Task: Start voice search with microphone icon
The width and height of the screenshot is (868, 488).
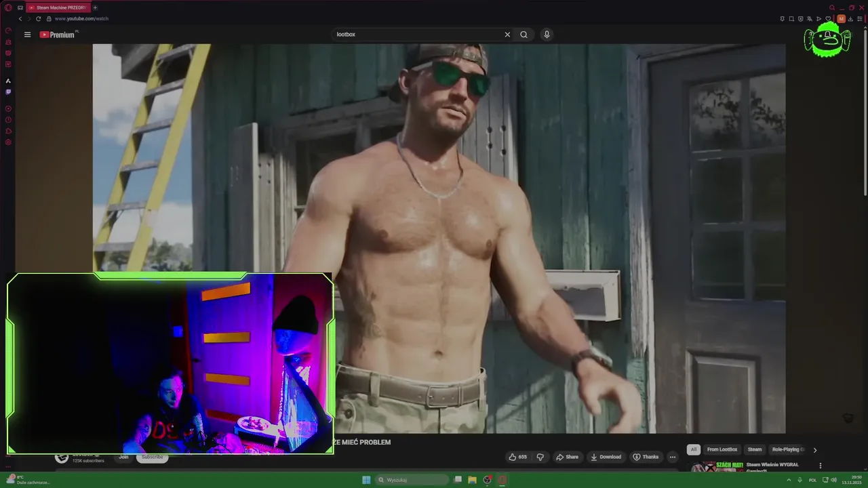Action: pos(547,35)
